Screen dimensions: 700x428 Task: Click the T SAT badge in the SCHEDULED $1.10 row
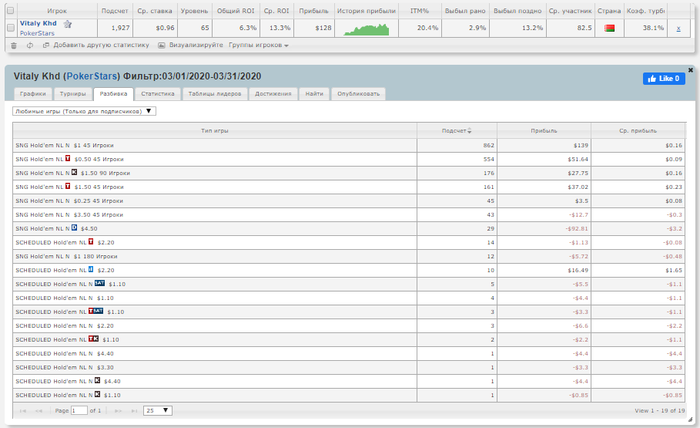pyautogui.click(x=96, y=311)
